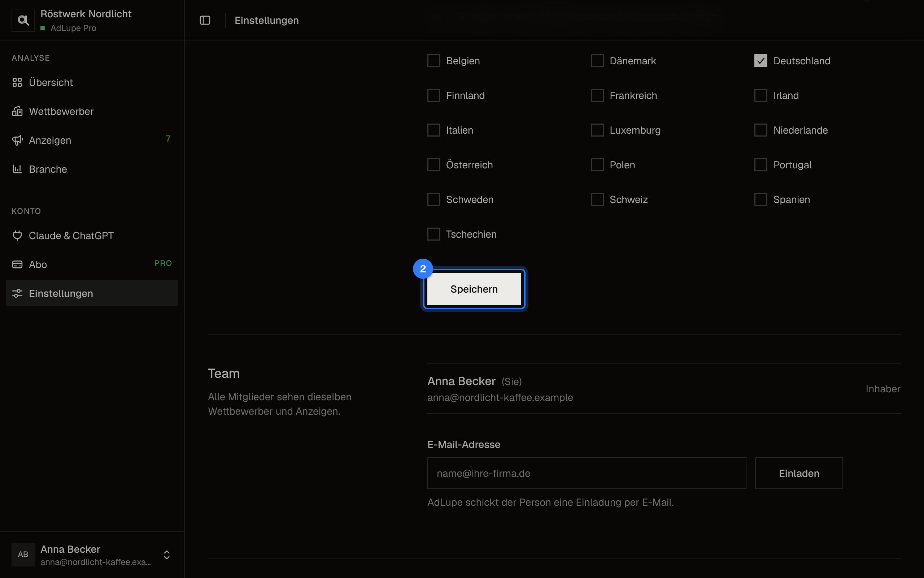Check the Polen checkbox

pos(598,165)
